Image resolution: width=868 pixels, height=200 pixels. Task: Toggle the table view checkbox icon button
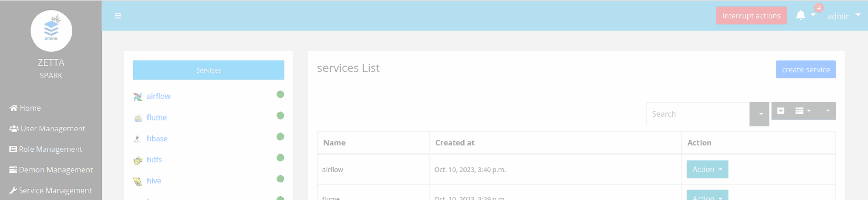(x=781, y=111)
